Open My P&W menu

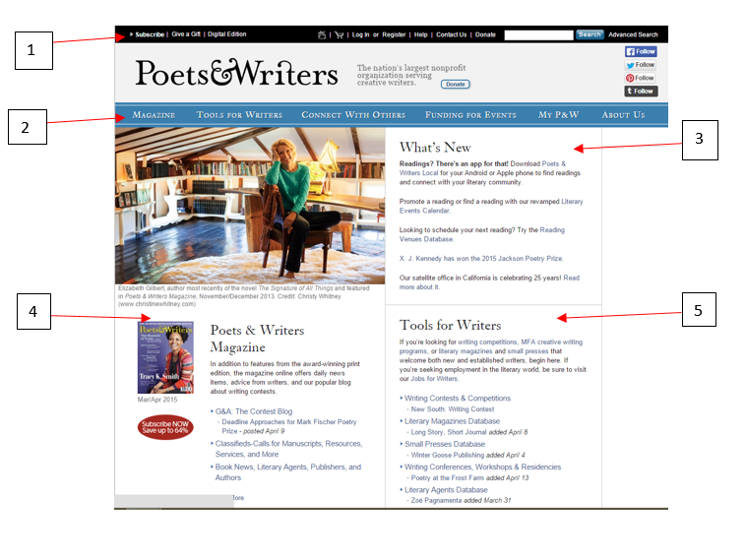click(x=559, y=115)
